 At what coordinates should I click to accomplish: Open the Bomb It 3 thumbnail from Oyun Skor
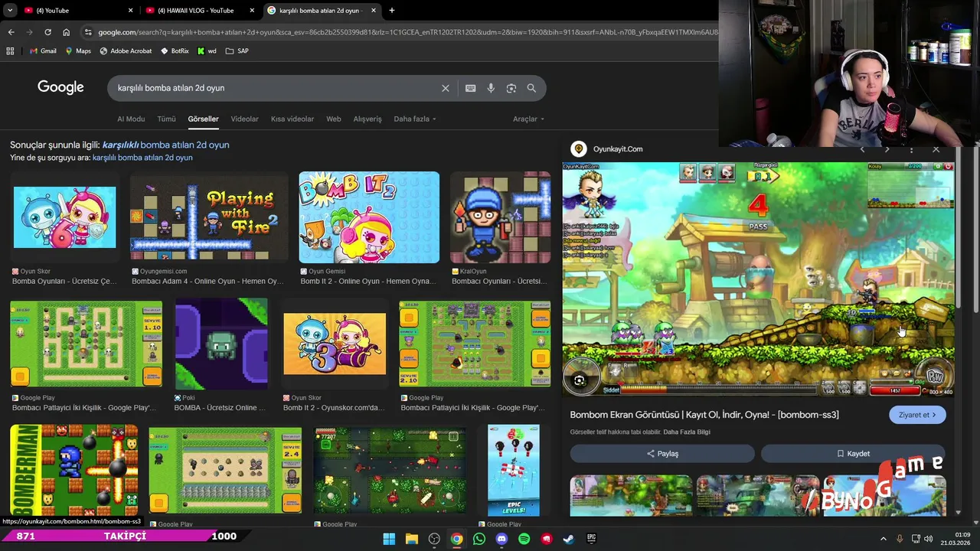click(x=335, y=344)
